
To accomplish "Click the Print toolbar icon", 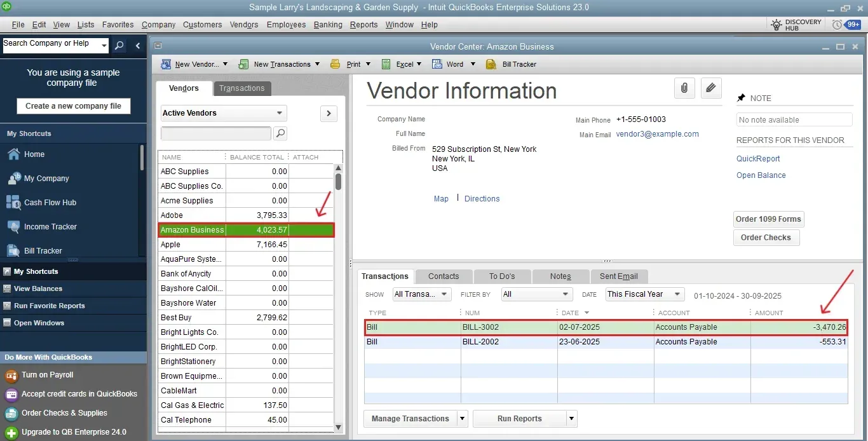I will coord(335,64).
